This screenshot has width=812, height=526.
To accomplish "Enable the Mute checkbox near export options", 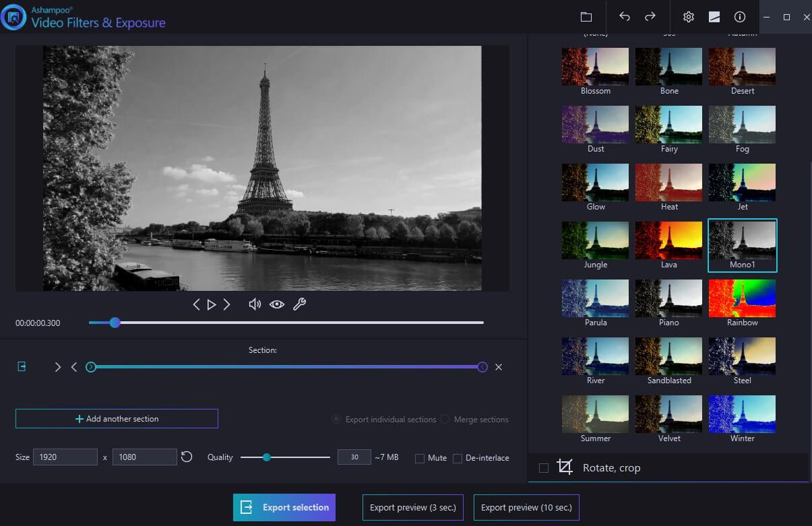I will [x=421, y=457].
